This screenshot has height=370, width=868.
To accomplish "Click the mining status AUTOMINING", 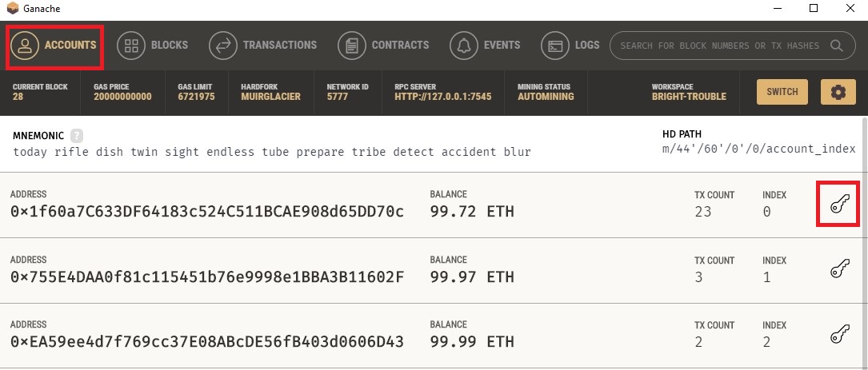I will (546, 97).
